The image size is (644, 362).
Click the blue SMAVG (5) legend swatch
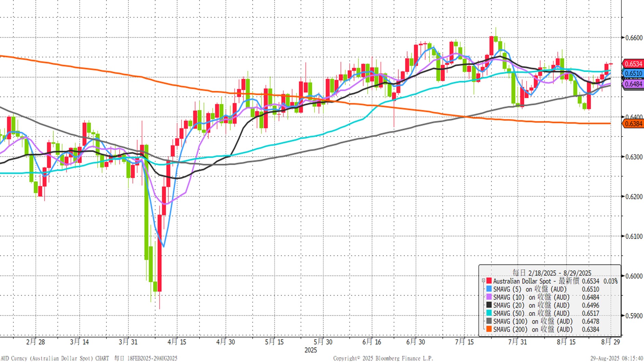489,289
